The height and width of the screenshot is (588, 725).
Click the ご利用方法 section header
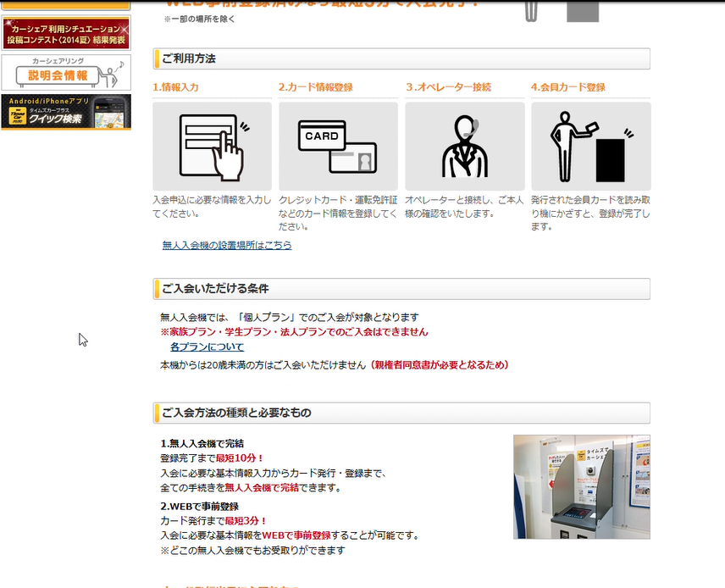point(401,58)
